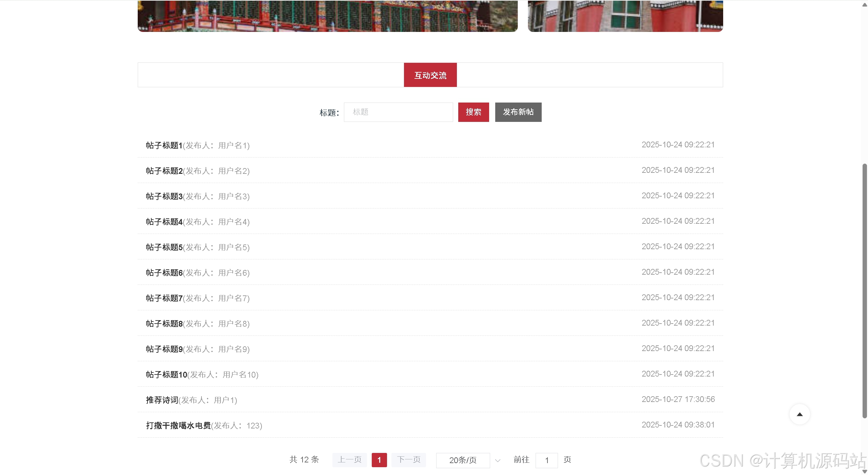Select page number 1 in pagination
Screen dimensions: 868x475
379,460
